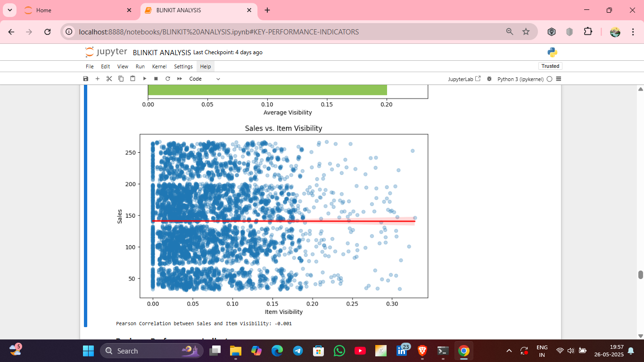Click the Trusted notebook button
Viewport: 644px width, 362px height.
[x=550, y=66]
